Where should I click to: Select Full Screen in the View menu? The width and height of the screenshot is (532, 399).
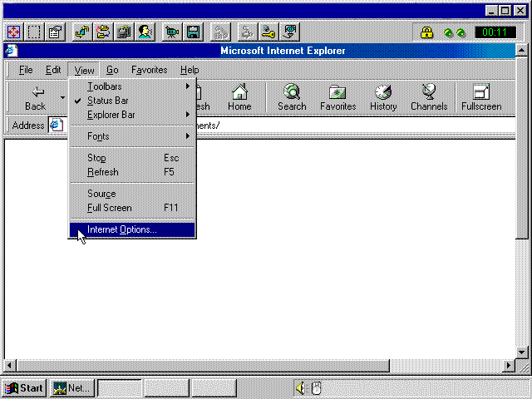click(132, 208)
